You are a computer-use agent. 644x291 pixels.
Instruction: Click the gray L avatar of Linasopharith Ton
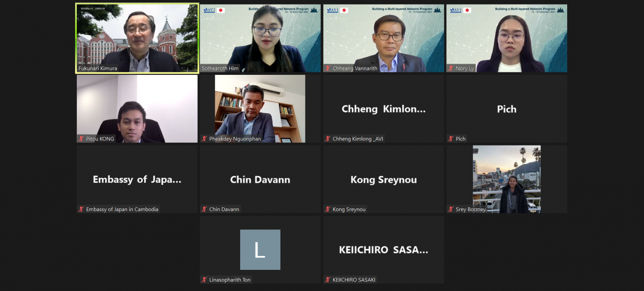point(260,249)
